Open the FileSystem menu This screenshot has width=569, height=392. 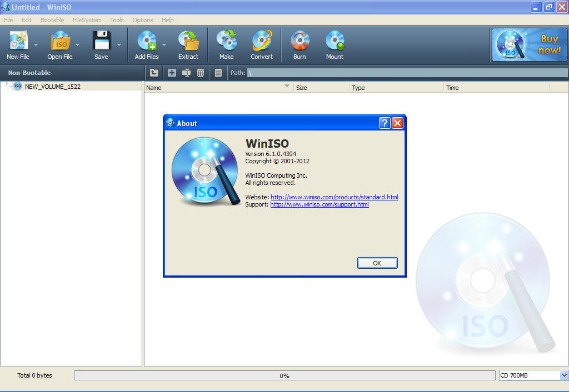click(87, 20)
